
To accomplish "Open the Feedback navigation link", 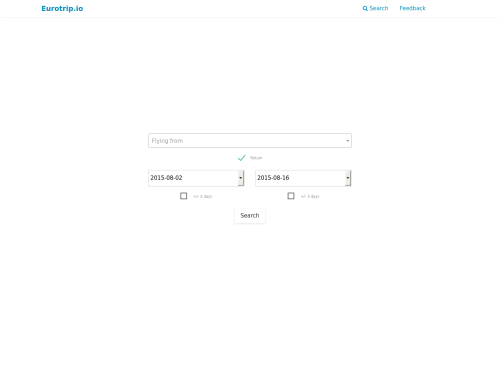I will click(412, 8).
